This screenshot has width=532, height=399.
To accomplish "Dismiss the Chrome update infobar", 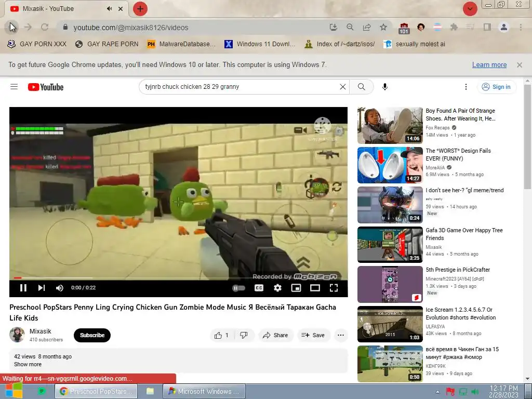I will 520,65.
